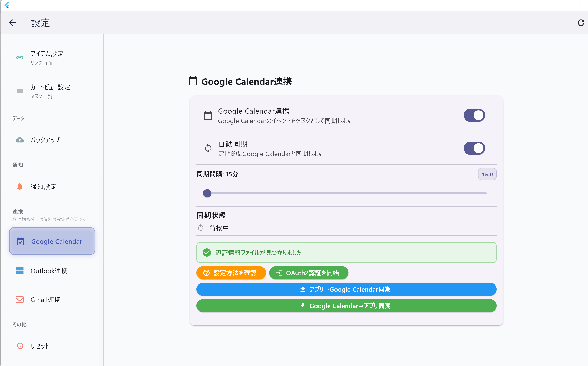Click the cloud upload icon next to バックアップ
588x366 pixels.
[20, 140]
